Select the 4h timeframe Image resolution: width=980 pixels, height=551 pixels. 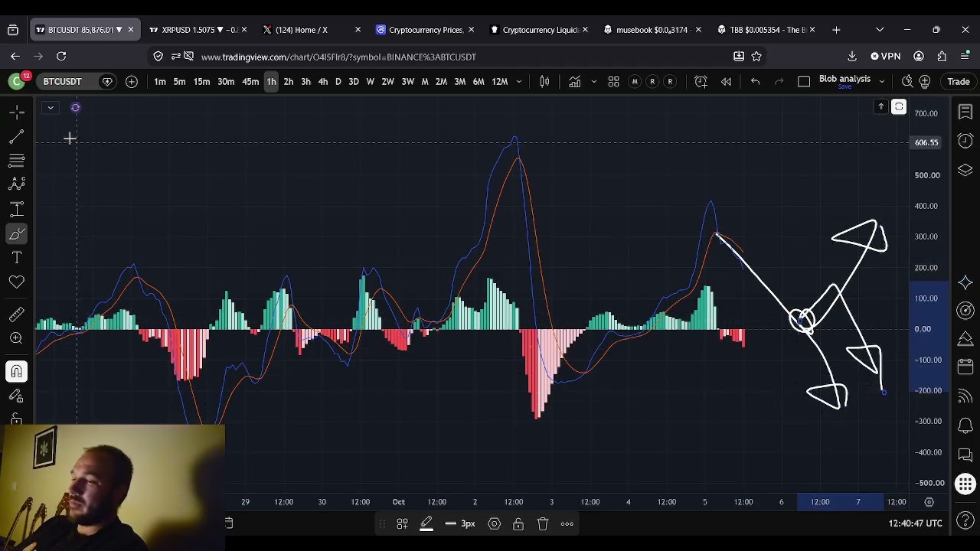[x=322, y=82]
